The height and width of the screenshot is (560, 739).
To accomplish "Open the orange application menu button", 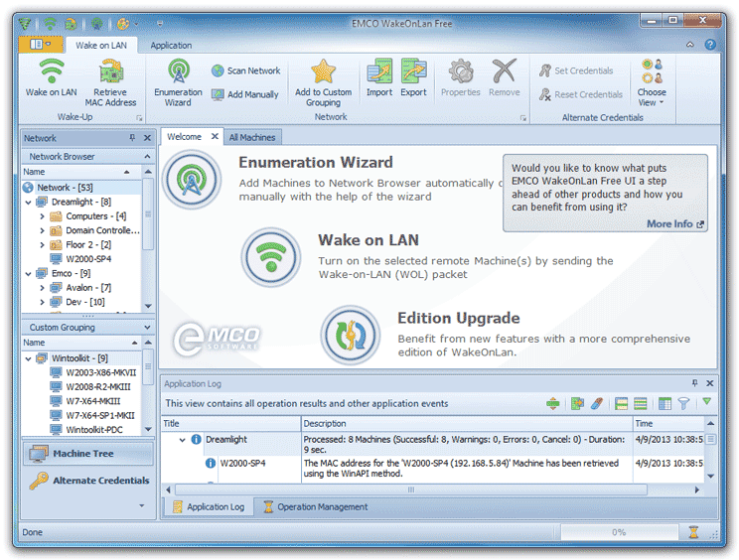I will 41,45.
